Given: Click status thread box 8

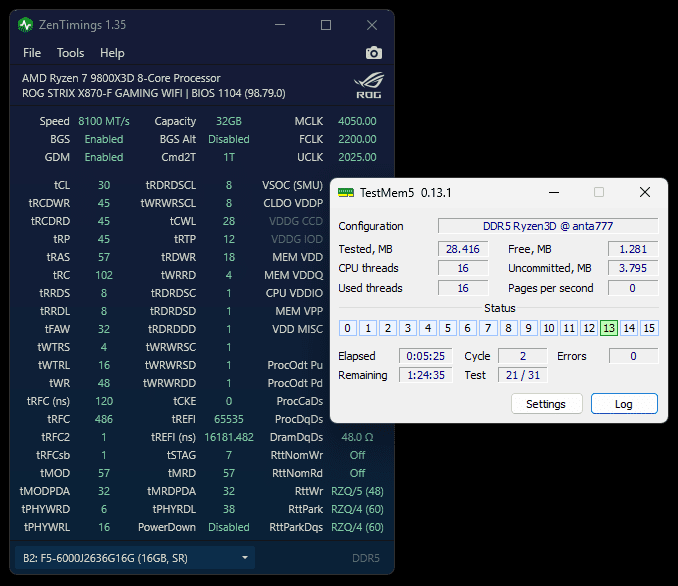Looking at the screenshot, I should pyautogui.click(x=508, y=328).
